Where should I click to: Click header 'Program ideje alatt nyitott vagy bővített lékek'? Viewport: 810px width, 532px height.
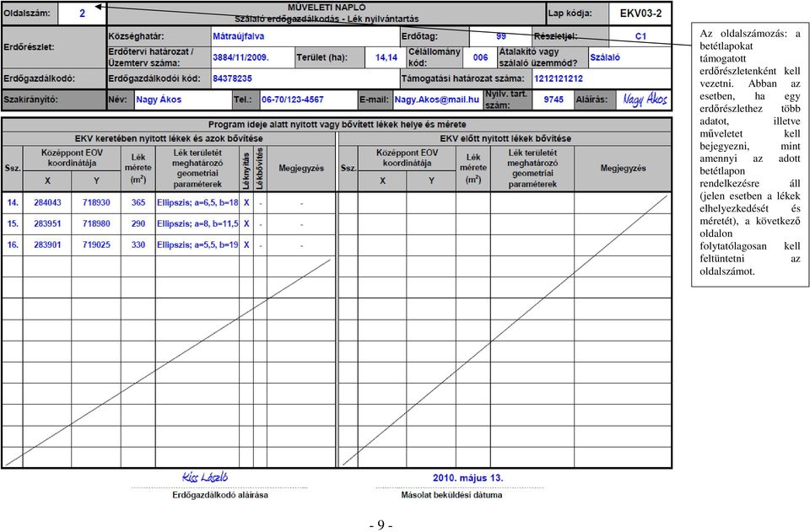click(337, 124)
